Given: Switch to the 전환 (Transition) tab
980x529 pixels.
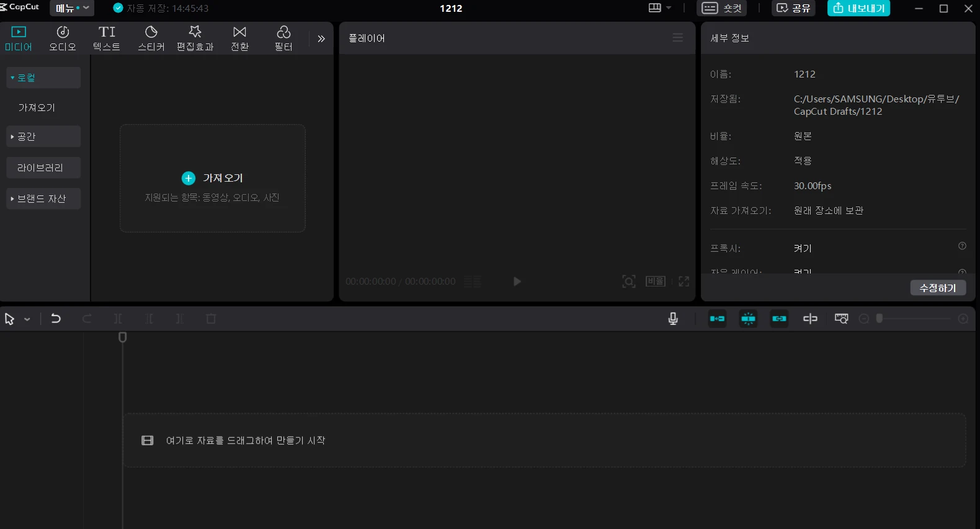Looking at the screenshot, I should 239,38.
